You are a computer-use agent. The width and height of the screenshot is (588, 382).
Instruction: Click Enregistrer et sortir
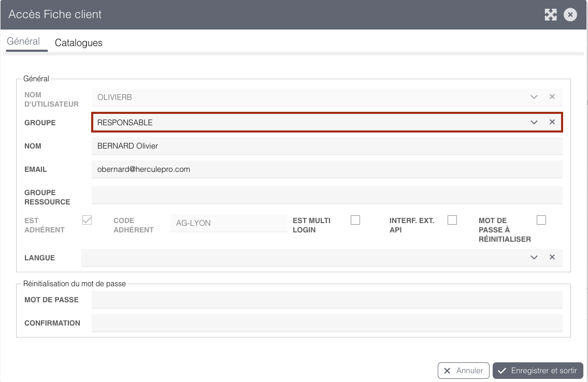click(x=538, y=371)
